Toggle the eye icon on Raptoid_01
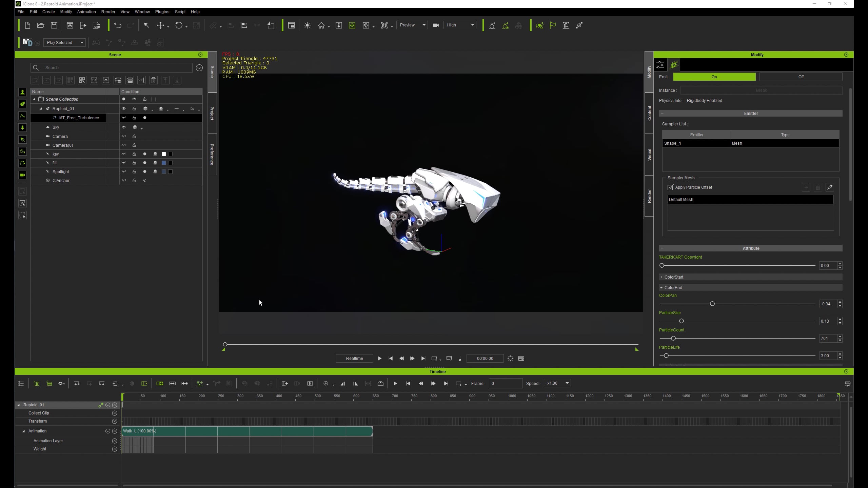Image resolution: width=868 pixels, height=488 pixels. (x=124, y=108)
